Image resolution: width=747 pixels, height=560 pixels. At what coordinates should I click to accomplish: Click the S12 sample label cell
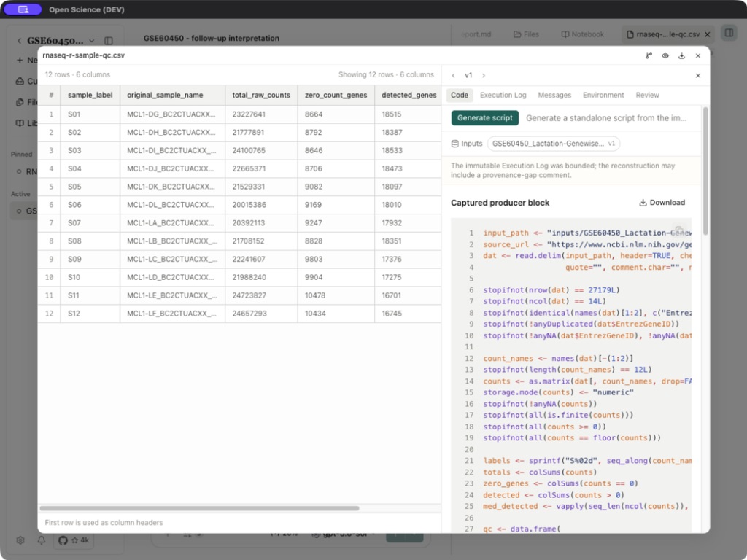coord(90,314)
